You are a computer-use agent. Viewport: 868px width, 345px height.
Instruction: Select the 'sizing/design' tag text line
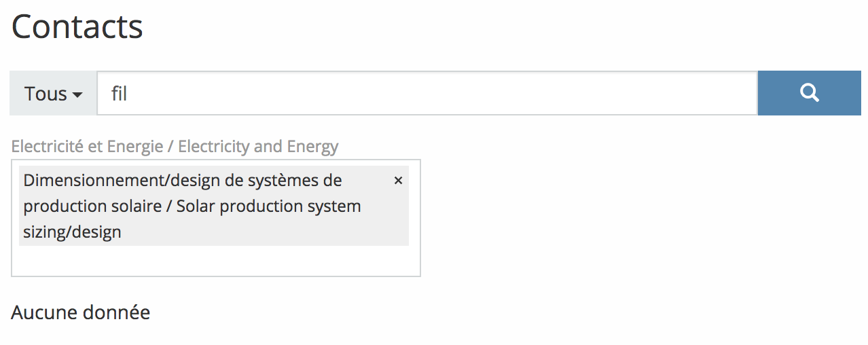(x=73, y=232)
